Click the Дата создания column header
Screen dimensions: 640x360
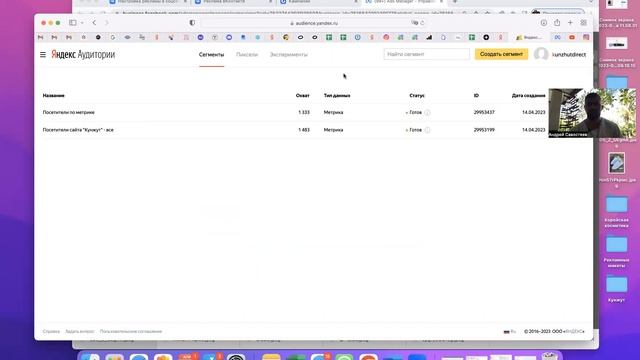[x=529, y=96]
